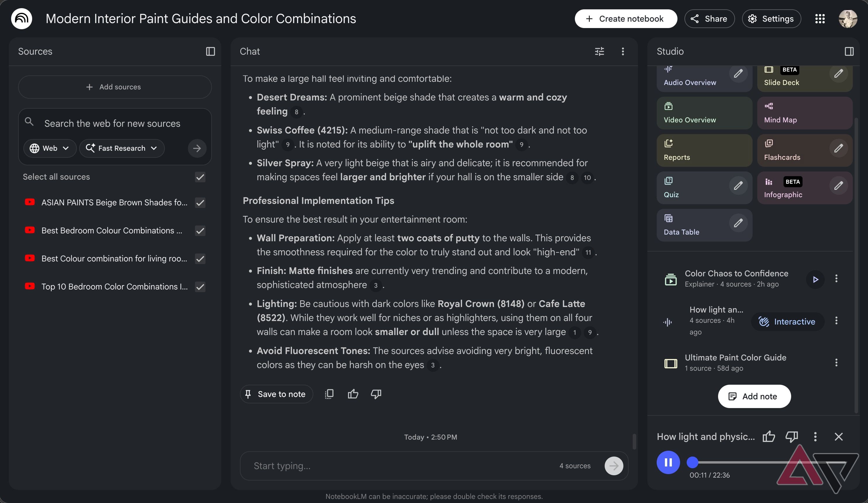The width and height of the screenshot is (868, 503).
Task: Open the Settings menu
Action: (772, 19)
